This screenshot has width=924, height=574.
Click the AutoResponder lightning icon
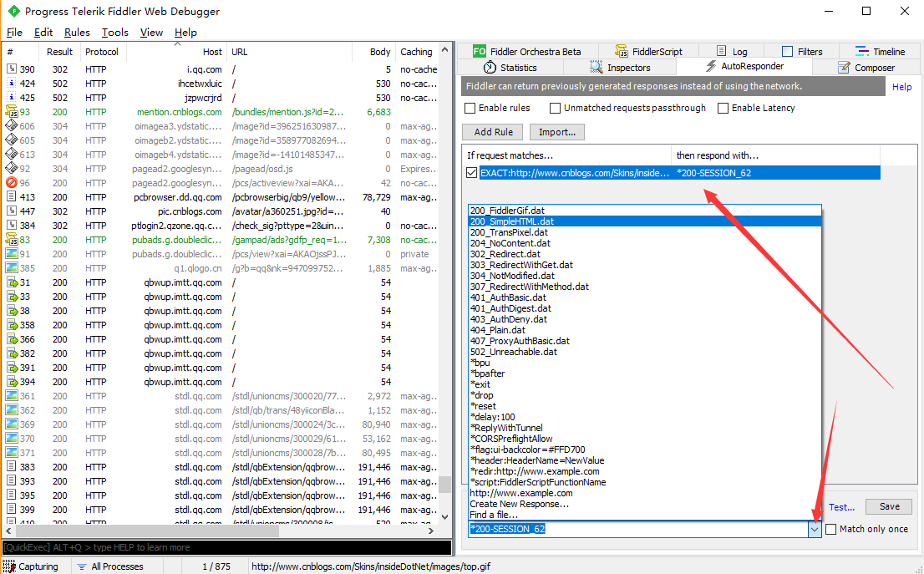[x=711, y=66]
